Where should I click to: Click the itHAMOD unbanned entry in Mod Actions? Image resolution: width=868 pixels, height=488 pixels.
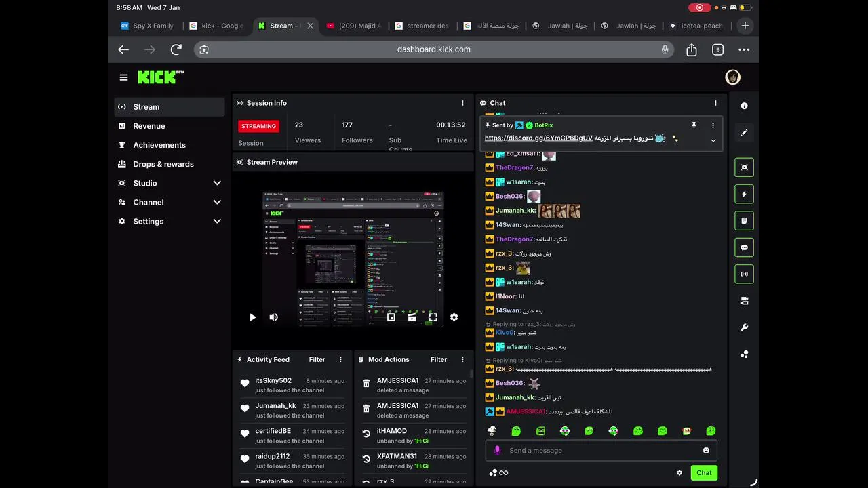click(x=414, y=435)
